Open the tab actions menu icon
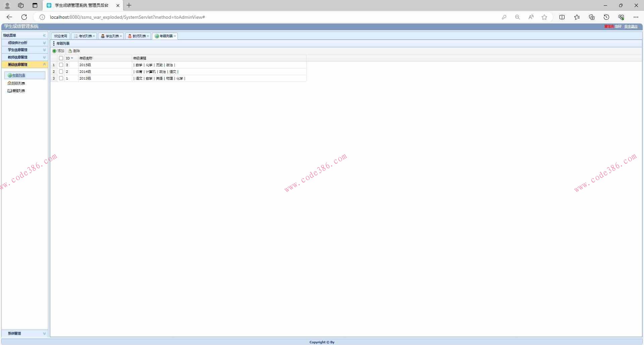The image size is (644, 345). tap(35, 5)
